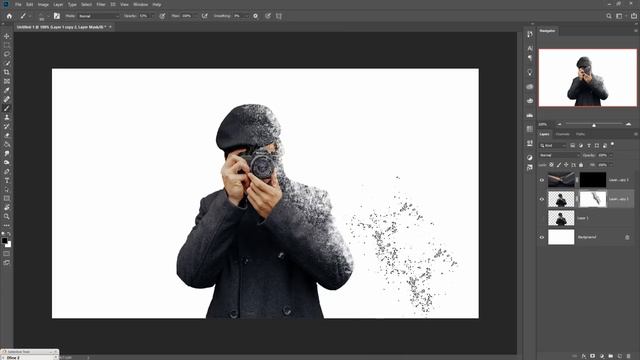Click the swap foreground/background colors arrow
The image size is (640, 360).
click(9, 234)
